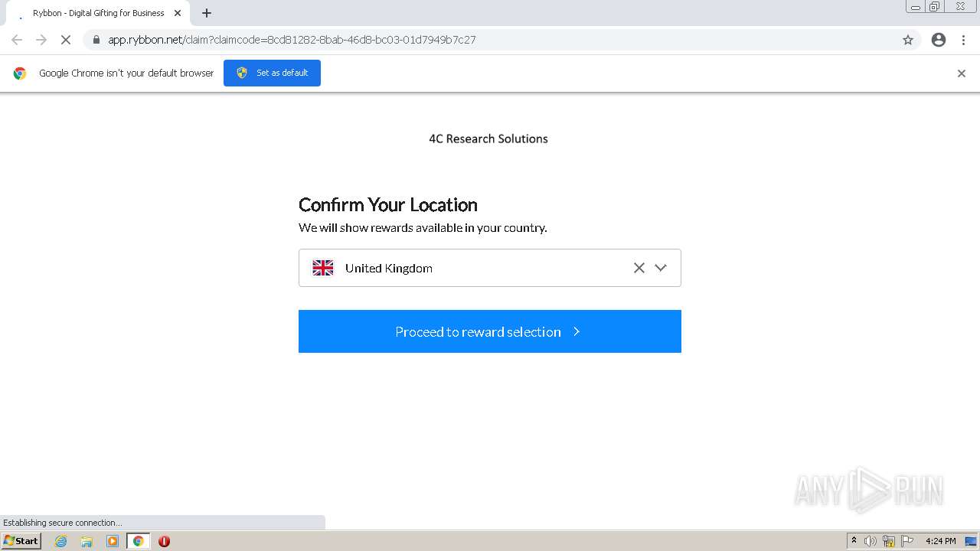This screenshot has width=980, height=551.
Task: Click the Chrome taskbar icon
Action: pyautogui.click(x=138, y=541)
